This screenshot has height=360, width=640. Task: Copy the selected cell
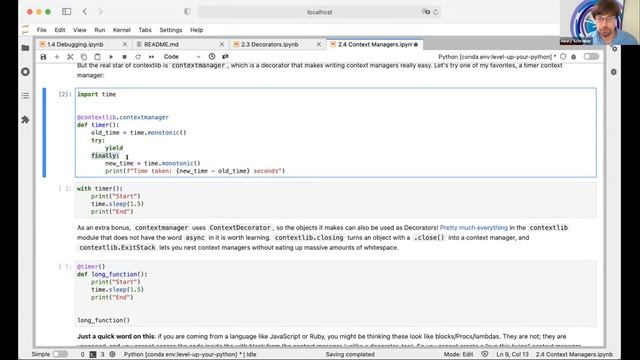click(x=84, y=57)
